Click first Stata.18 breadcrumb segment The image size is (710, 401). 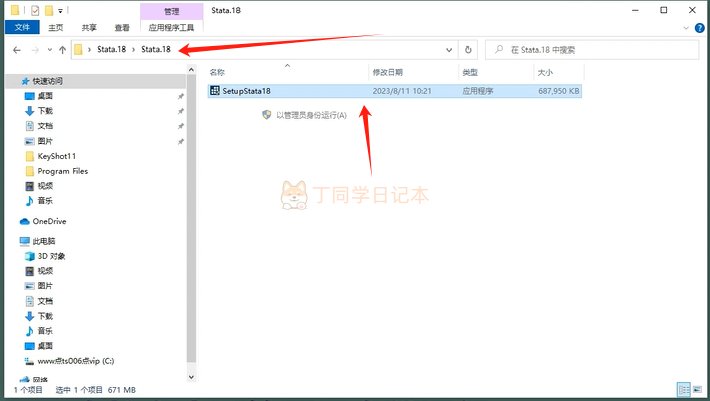(111, 49)
